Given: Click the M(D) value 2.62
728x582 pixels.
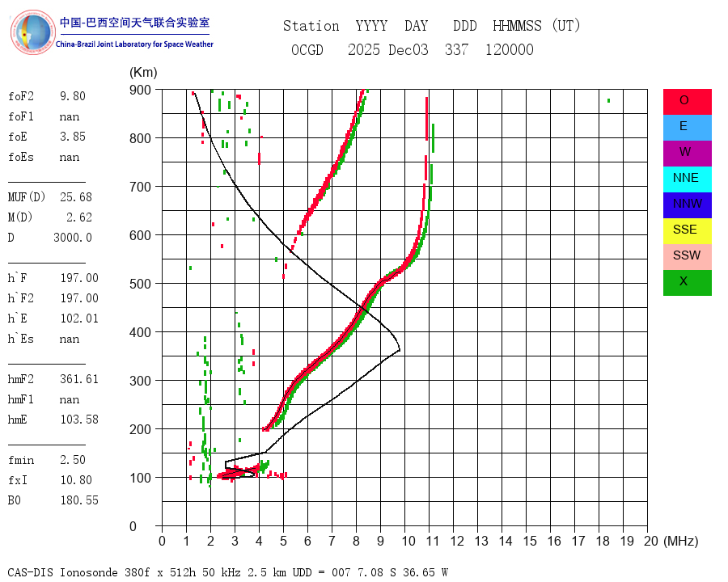Looking at the screenshot, I should pyautogui.click(x=79, y=217).
